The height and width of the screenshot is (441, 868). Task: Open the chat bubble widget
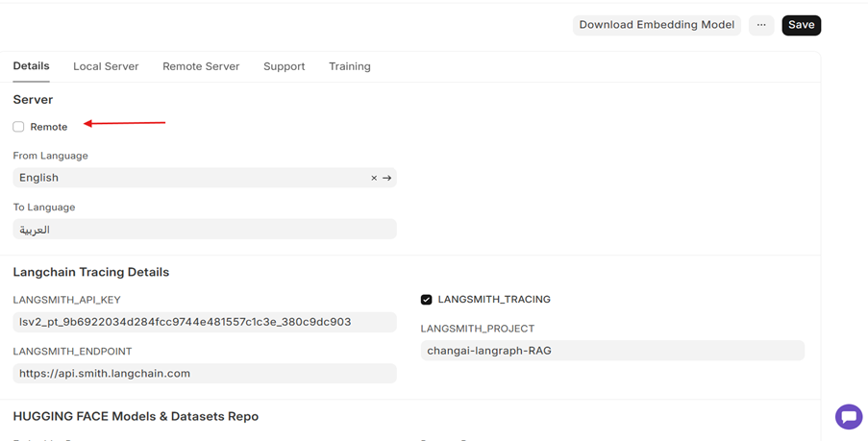click(848, 416)
